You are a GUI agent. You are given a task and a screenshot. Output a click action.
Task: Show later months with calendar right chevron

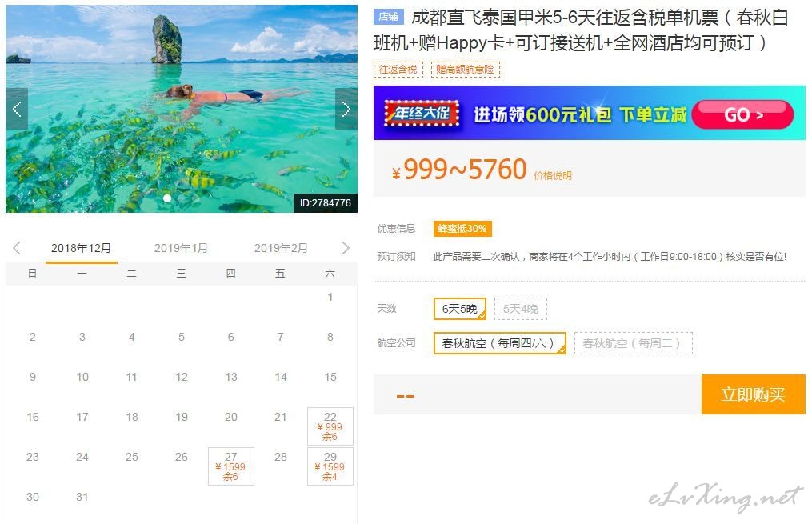[x=346, y=248]
